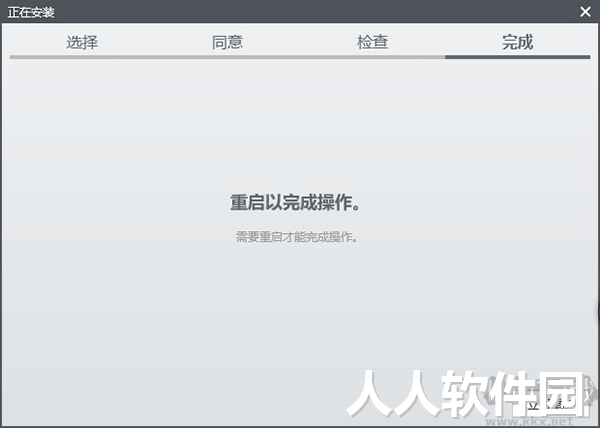Close the 正在安装 installer window

click(585, 12)
